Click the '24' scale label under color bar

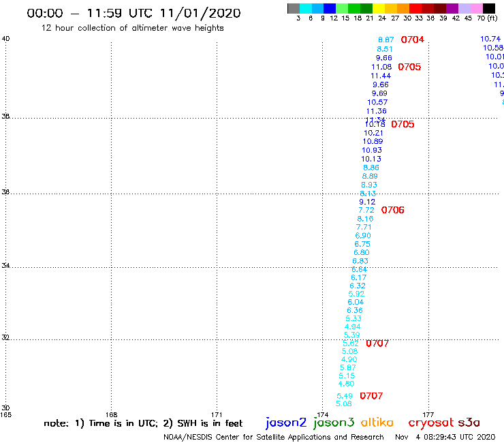tap(382, 18)
